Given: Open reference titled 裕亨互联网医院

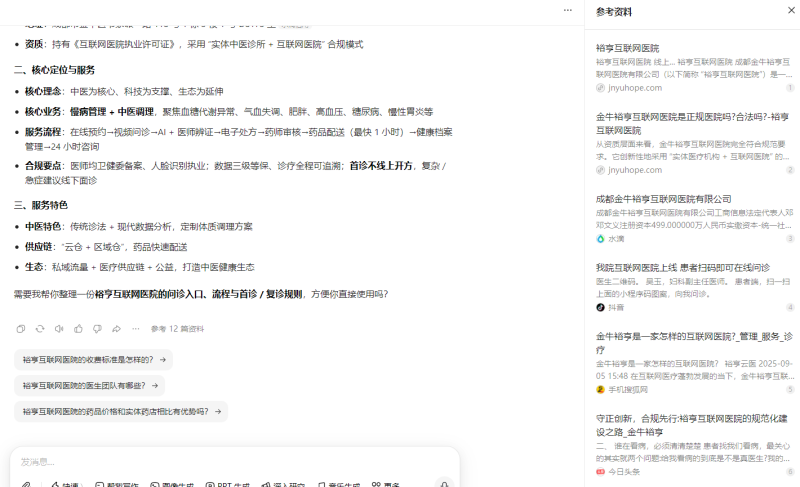Looking at the screenshot, I should (628, 48).
